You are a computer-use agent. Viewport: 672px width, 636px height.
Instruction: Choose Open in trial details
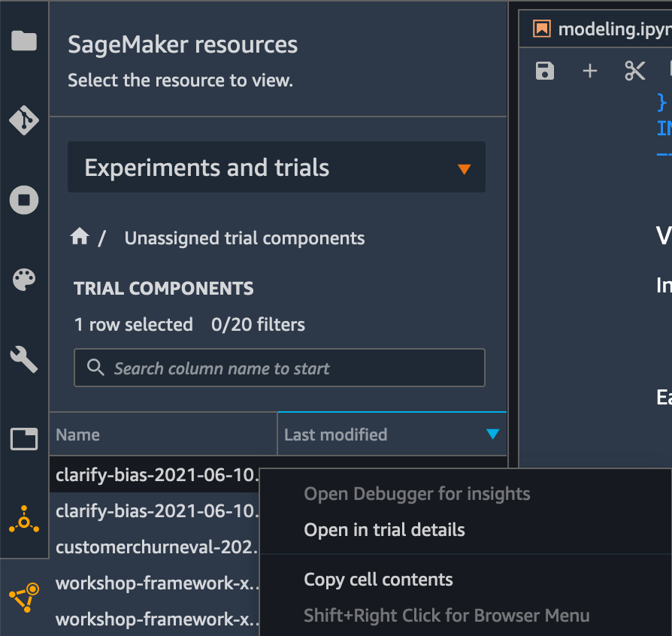pyautogui.click(x=384, y=530)
